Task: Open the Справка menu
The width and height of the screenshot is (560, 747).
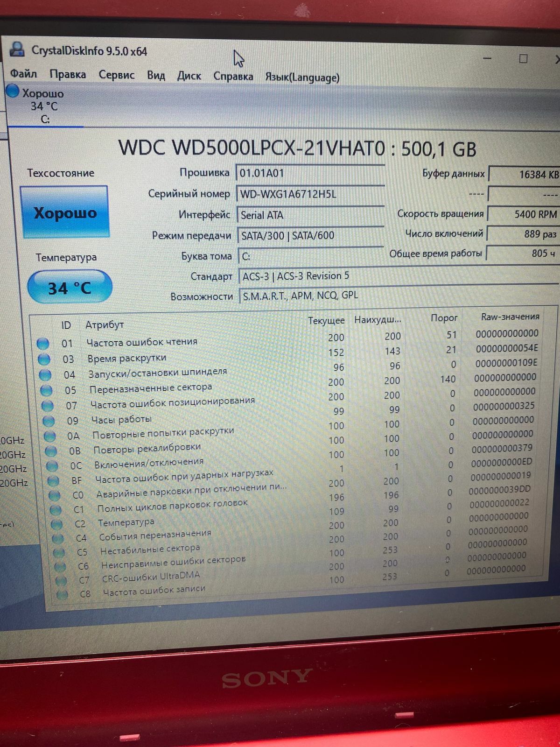Action: pos(233,77)
